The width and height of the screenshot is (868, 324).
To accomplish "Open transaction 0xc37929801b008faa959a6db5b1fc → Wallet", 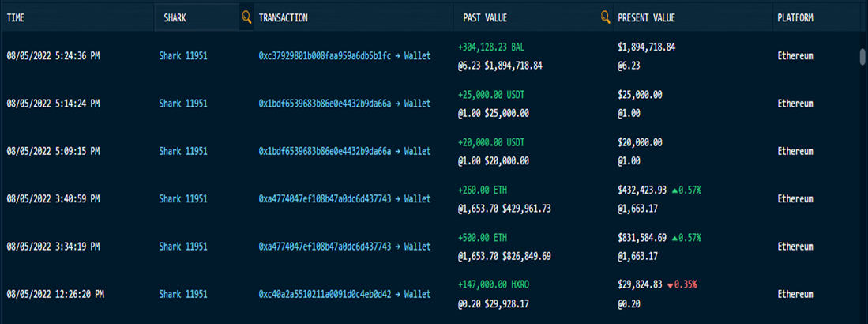I will tap(344, 56).
